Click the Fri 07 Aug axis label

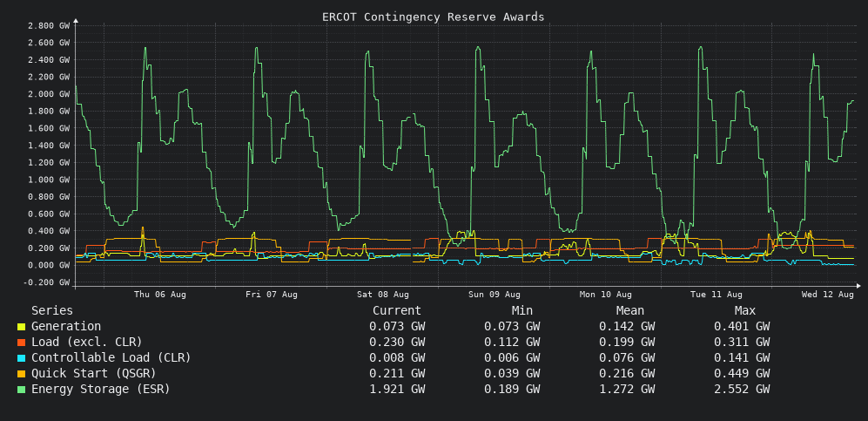point(272,295)
